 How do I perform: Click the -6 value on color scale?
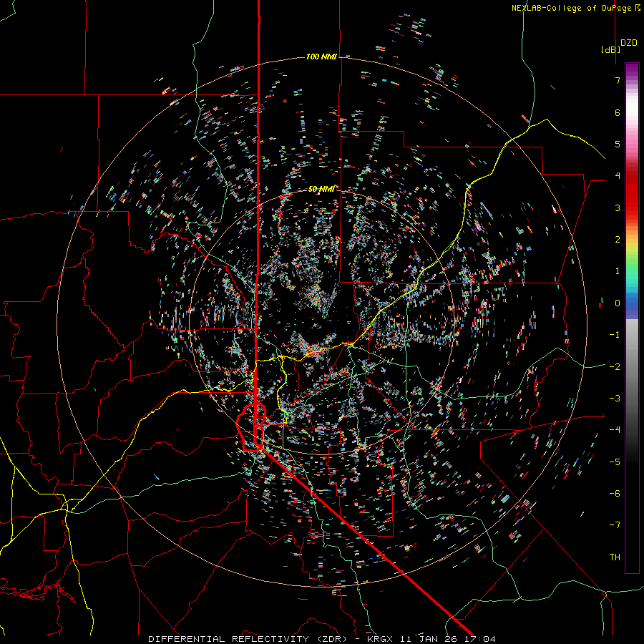pyautogui.click(x=615, y=494)
